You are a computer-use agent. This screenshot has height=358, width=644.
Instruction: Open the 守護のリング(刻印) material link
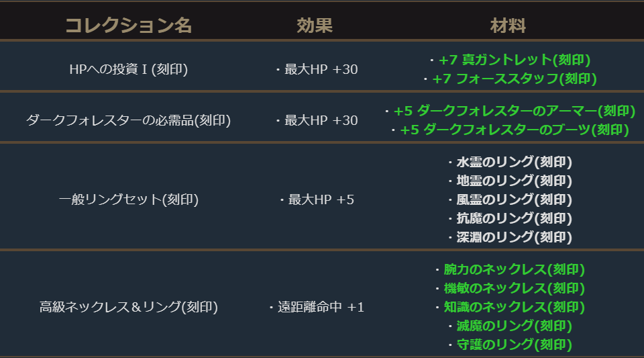tap(514, 345)
